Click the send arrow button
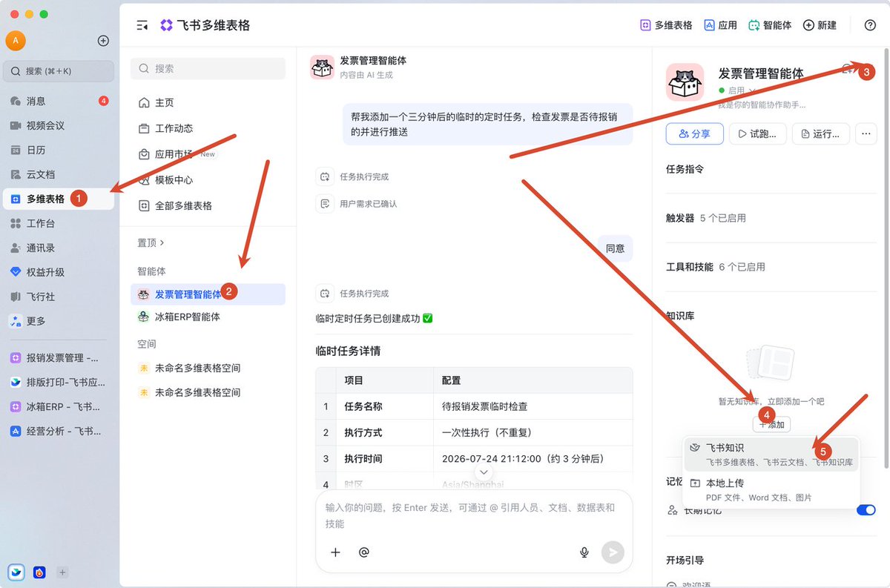The image size is (890, 588). coord(613,552)
